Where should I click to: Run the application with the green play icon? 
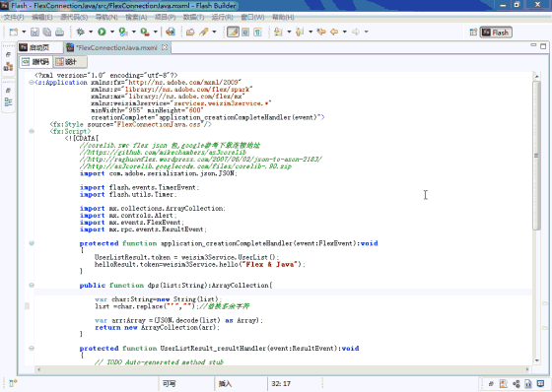pyautogui.click(x=102, y=33)
